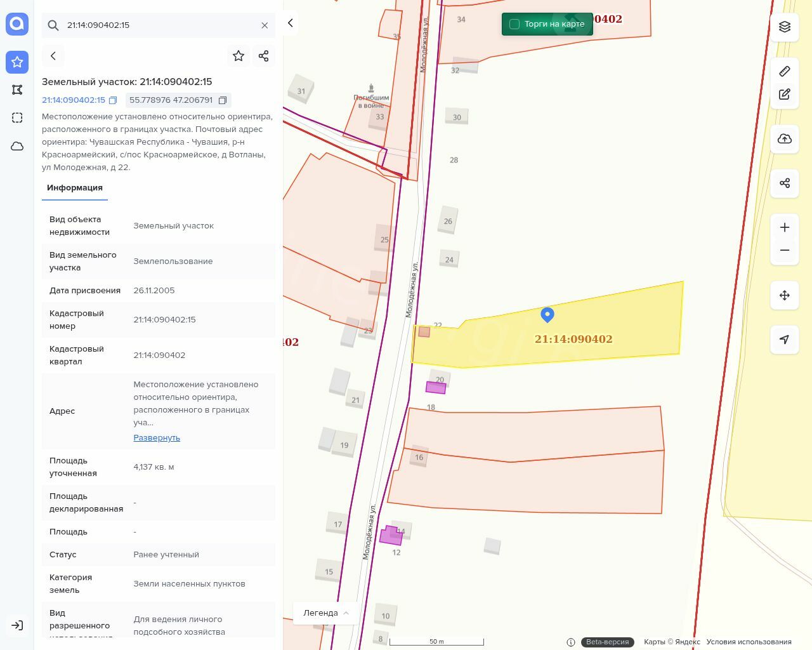The image size is (812, 650).
Task: Activate the draw and edit tool
Action: point(785,94)
